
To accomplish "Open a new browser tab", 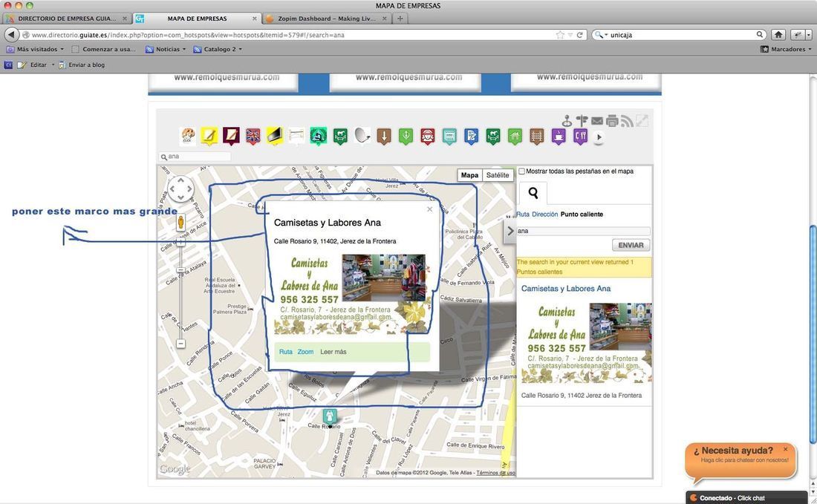I will pyautogui.click(x=400, y=19).
